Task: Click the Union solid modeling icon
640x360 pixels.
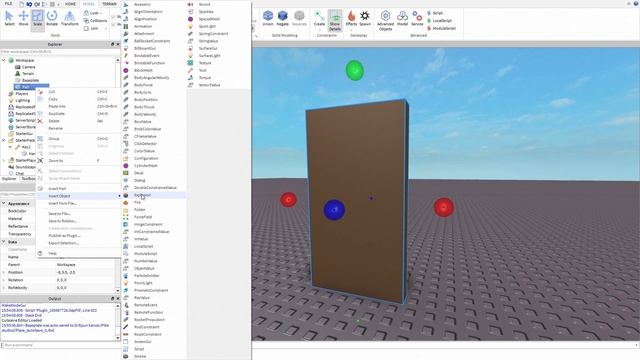Action: tap(268, 18)
